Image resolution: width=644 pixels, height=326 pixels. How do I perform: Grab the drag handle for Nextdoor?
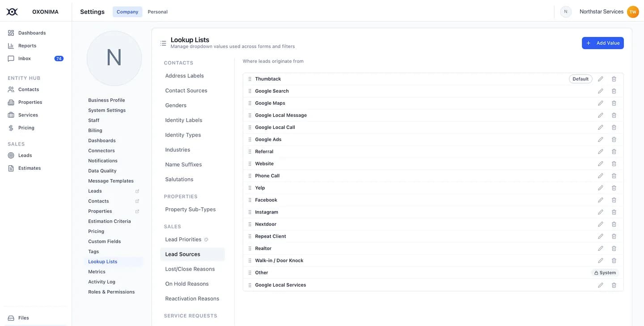pos(250,224)
